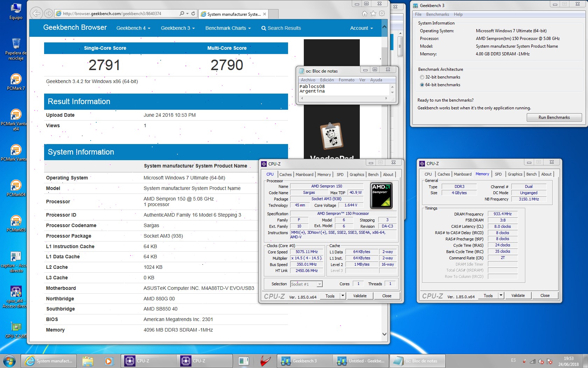Image resolution: width=588 pixels, height=368 pixels.
Task: Click the refresh icon in the address bar
Action: 193,13
